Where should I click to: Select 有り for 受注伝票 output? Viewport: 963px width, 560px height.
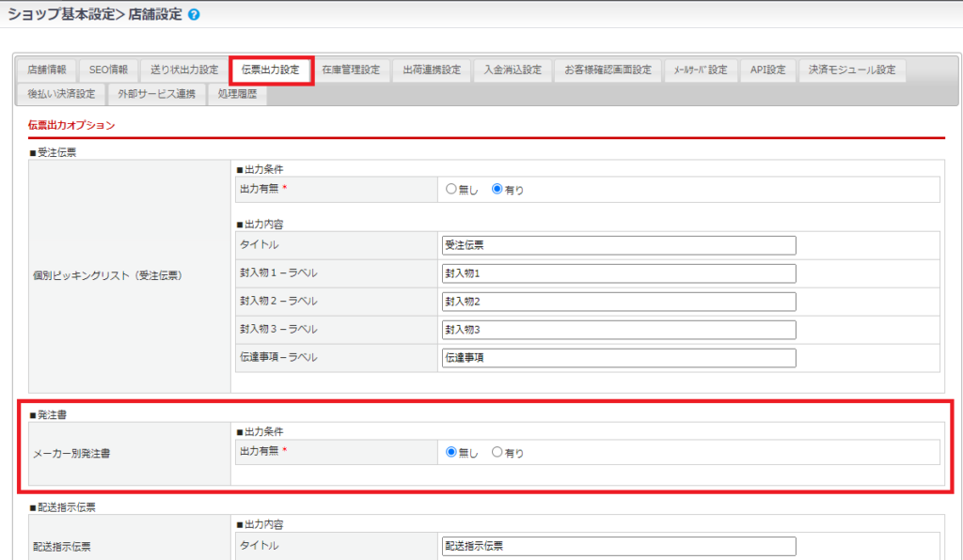tap(498, 189)
